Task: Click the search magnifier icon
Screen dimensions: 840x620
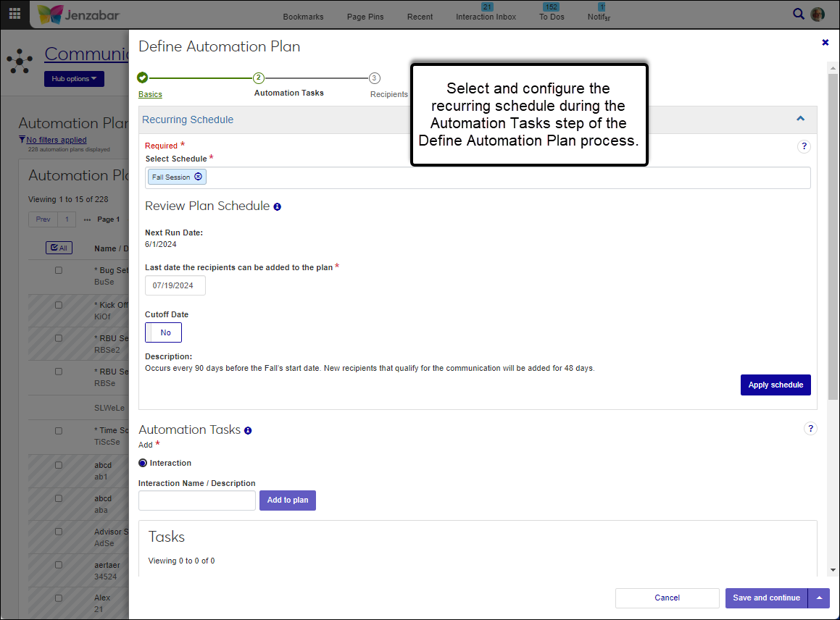Action: (798, 14)
